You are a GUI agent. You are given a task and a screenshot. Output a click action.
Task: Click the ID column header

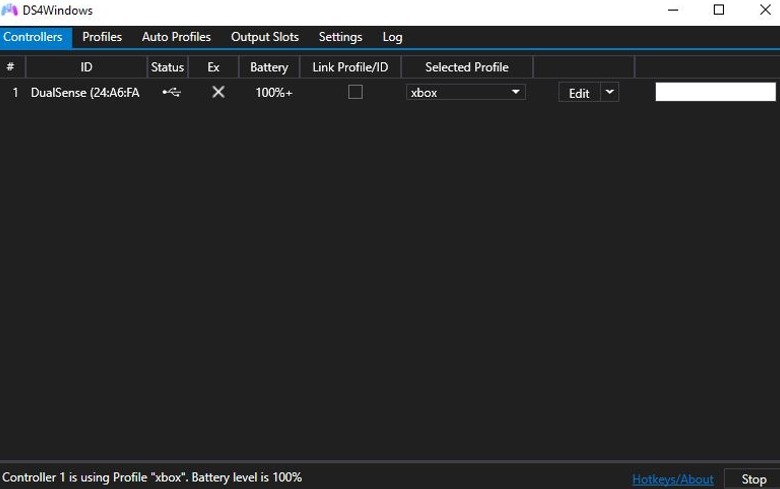[x=86, y=67]
